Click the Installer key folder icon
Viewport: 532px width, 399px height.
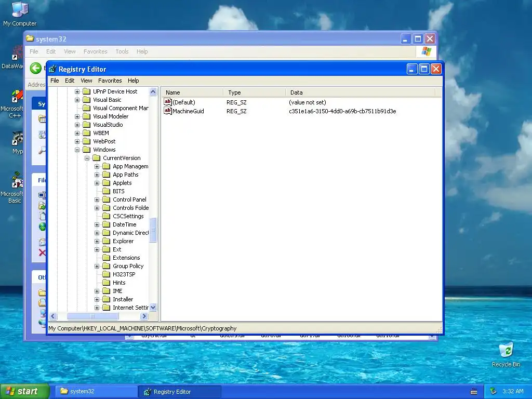[107, 299]
